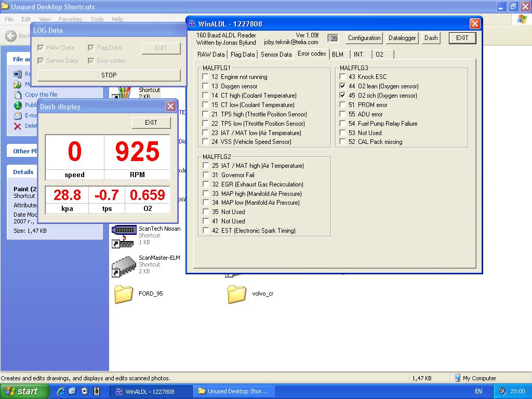Uncheck code 45 O2 rich

pyautogui.click(x=342, y=96)
